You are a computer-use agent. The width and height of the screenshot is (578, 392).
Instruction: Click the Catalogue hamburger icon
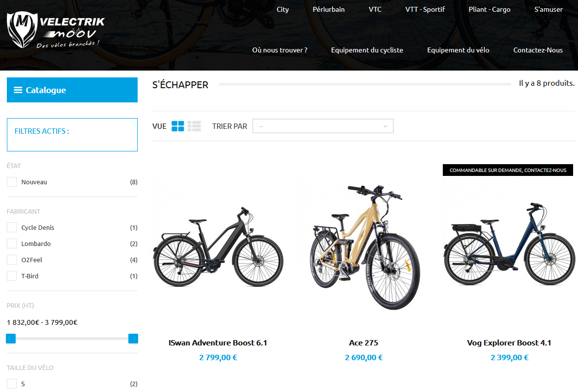click(18, 90)
